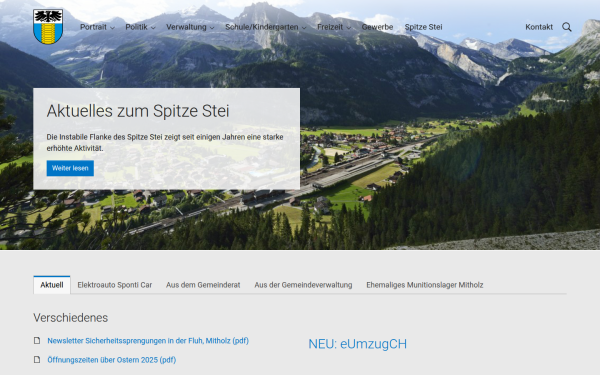Expand the Schule/Kindergarten menu chevron
This screenshot has width=600, height=375.
(304, 28)
